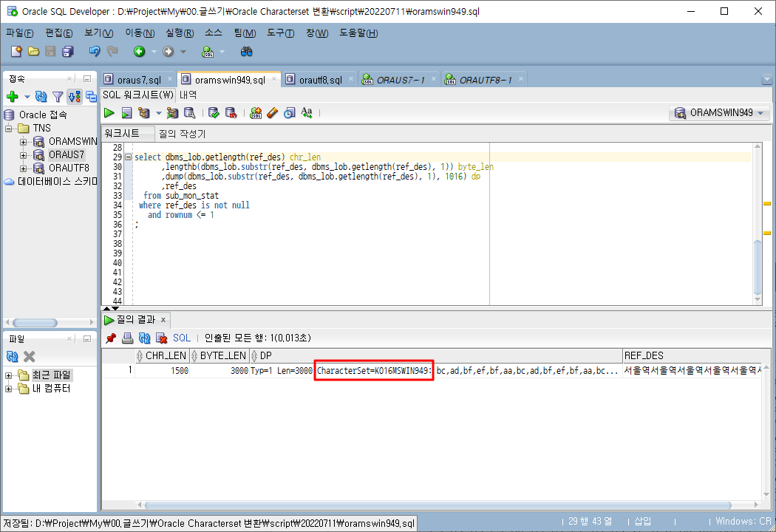Click the binoculars Find DB Object icon
The height and width of the screenshot is (532, 776).
[x=246, y=51]
